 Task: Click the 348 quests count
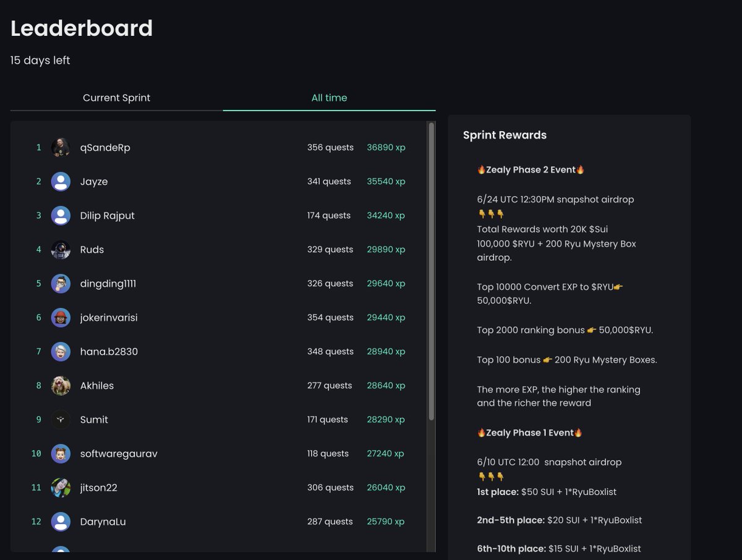tap(330, 352)
